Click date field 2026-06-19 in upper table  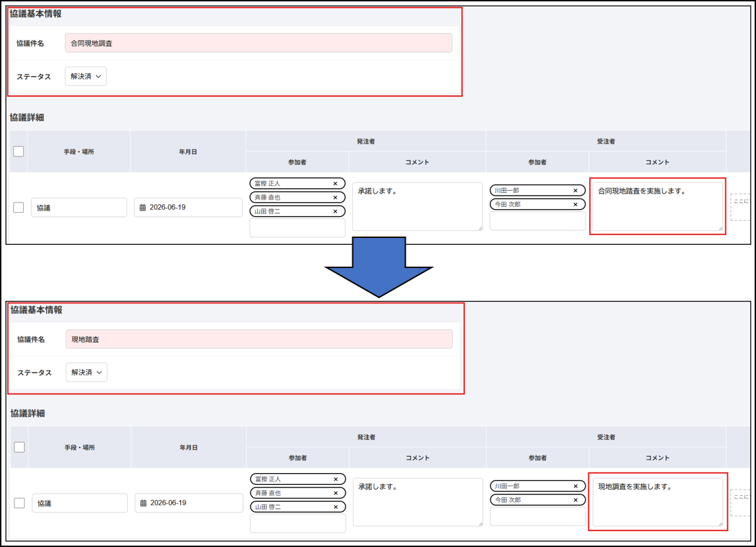click(x=188, y=207)
